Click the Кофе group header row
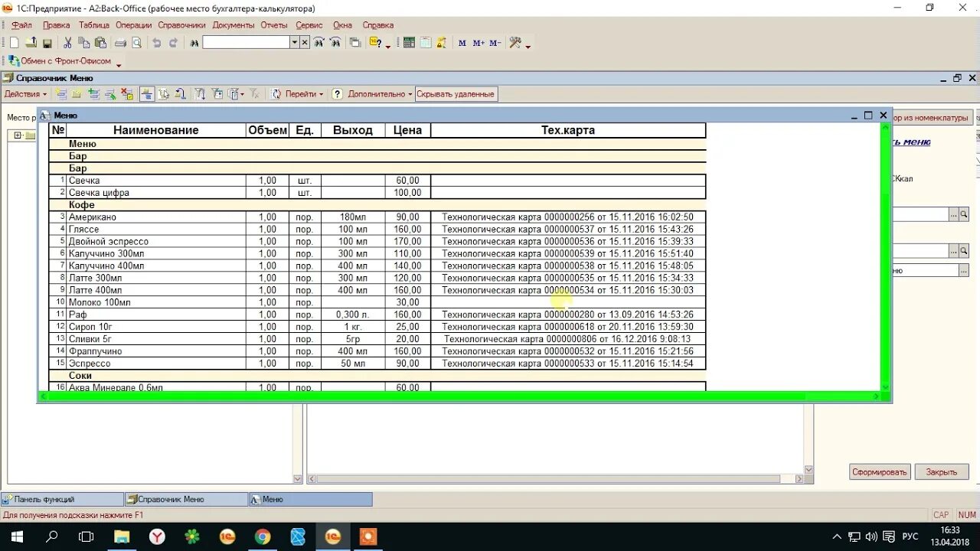980x551 pixels. click(x=377, y=205)
